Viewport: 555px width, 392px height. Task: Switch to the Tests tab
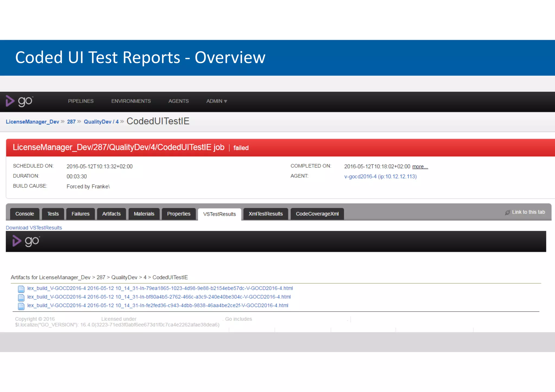(53, 214)
